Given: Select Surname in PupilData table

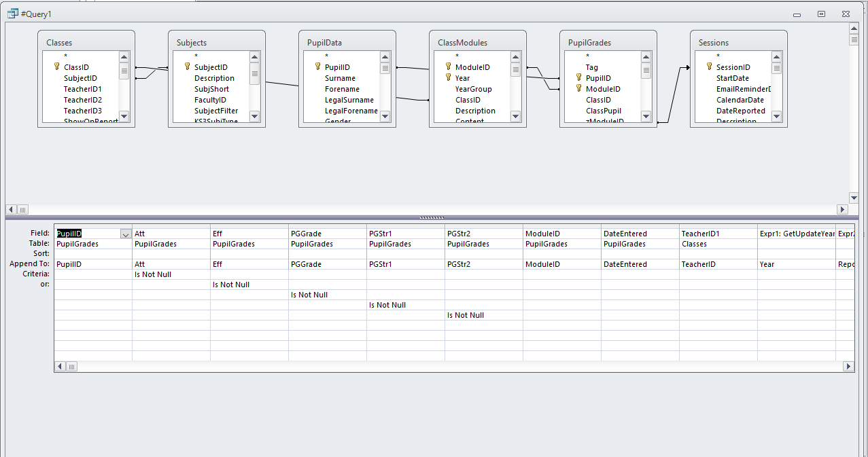Looking at the screenshot, I should [340, 78].
